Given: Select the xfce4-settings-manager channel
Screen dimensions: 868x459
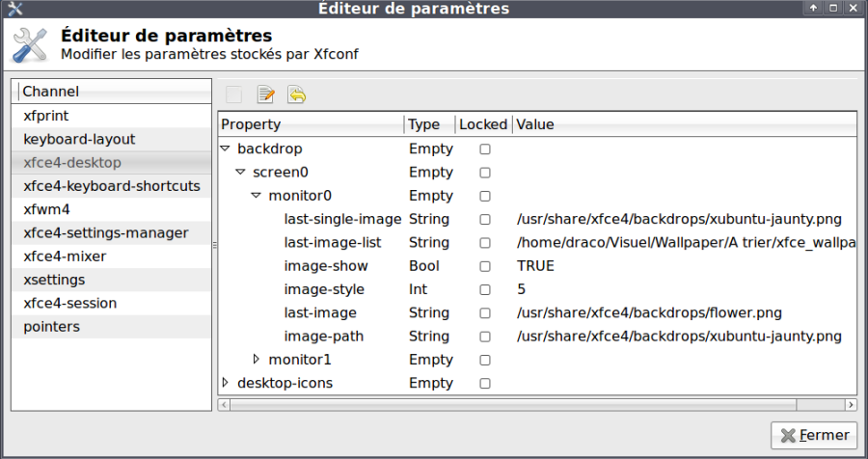Looking at the screenshot, I should [x=111, y=233].
